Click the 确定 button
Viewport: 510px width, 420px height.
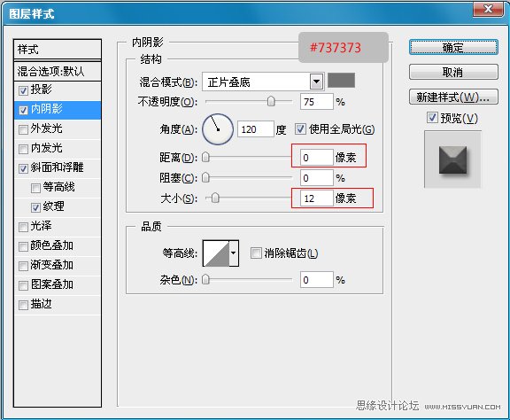[453, 48]
